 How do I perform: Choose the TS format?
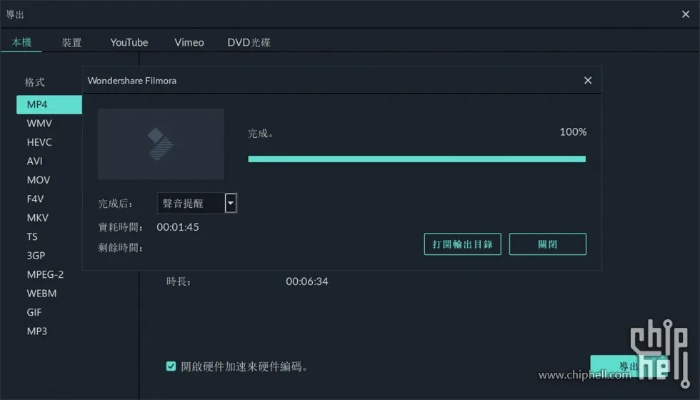(x=32, y=237)
